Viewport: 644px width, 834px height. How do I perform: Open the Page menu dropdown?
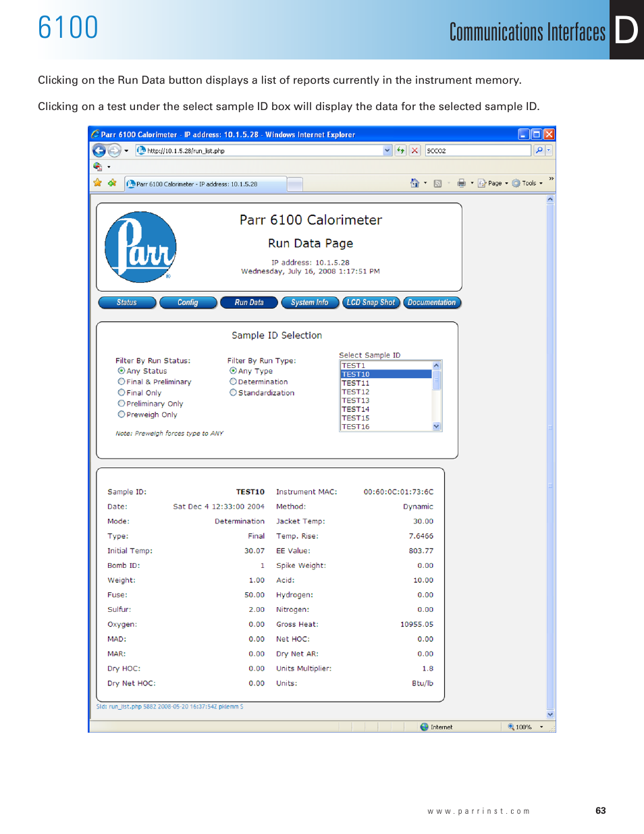pos(493,183)
